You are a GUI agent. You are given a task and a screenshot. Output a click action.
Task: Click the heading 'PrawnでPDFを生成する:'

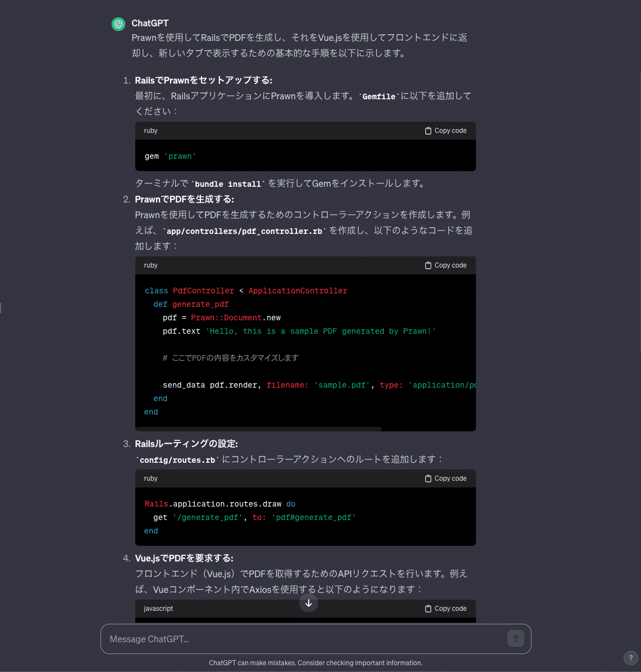click(184, 199)
